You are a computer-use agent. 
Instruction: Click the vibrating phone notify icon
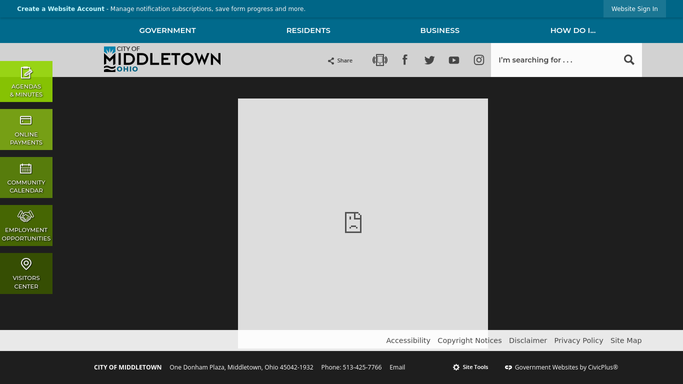(x=380, y=60)
